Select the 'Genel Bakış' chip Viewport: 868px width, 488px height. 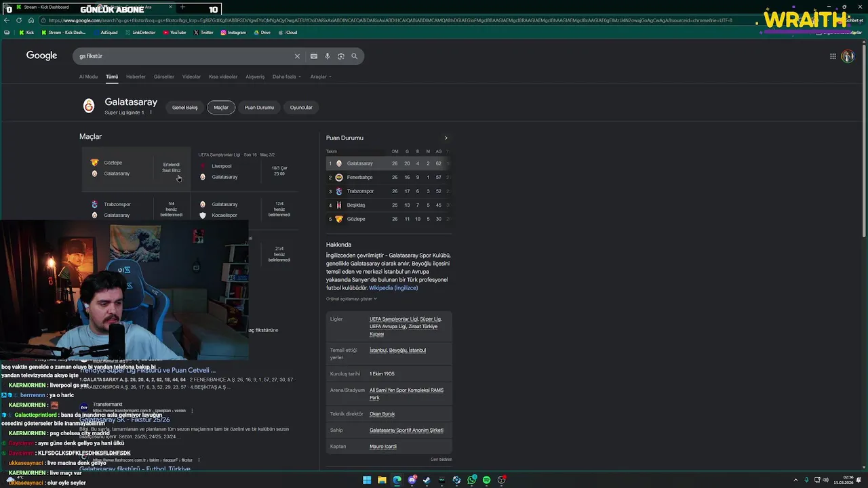click(184, 107)
